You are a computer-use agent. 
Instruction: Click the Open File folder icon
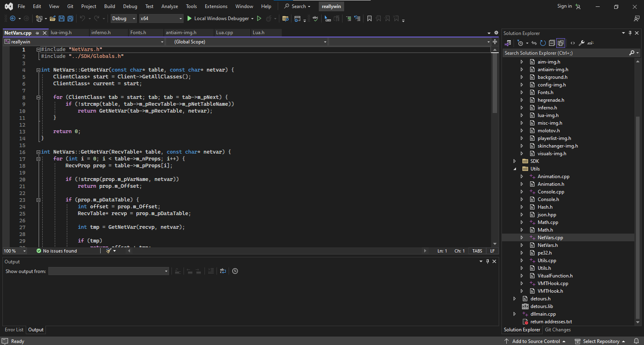coord(53,18)
